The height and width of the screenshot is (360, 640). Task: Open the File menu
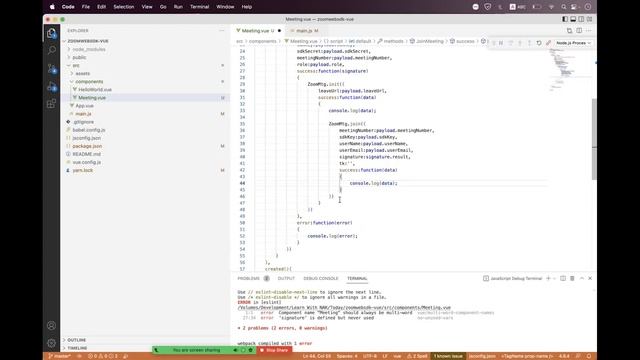[86, 7]
